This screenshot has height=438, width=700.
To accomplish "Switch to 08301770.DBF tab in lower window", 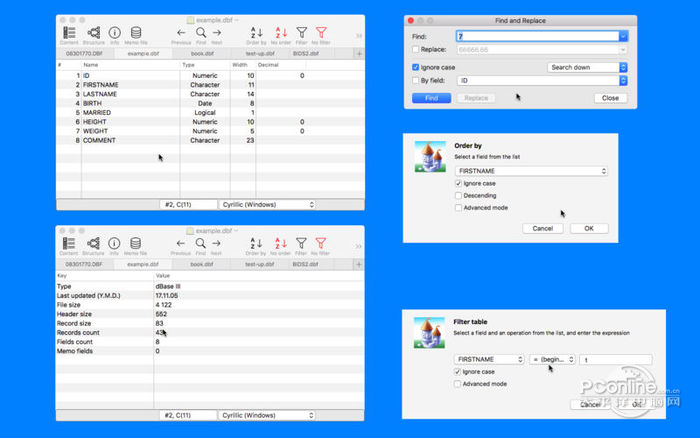I will pos(84,264).
